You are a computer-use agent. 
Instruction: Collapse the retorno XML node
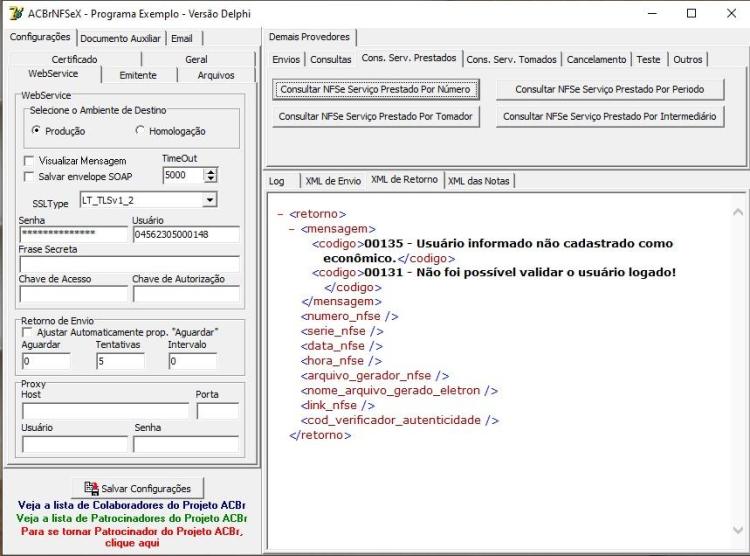click(x=281, y=214)
